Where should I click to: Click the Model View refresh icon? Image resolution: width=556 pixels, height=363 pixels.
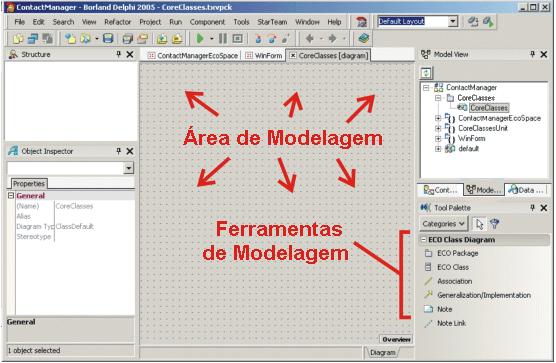click(427, 73)
